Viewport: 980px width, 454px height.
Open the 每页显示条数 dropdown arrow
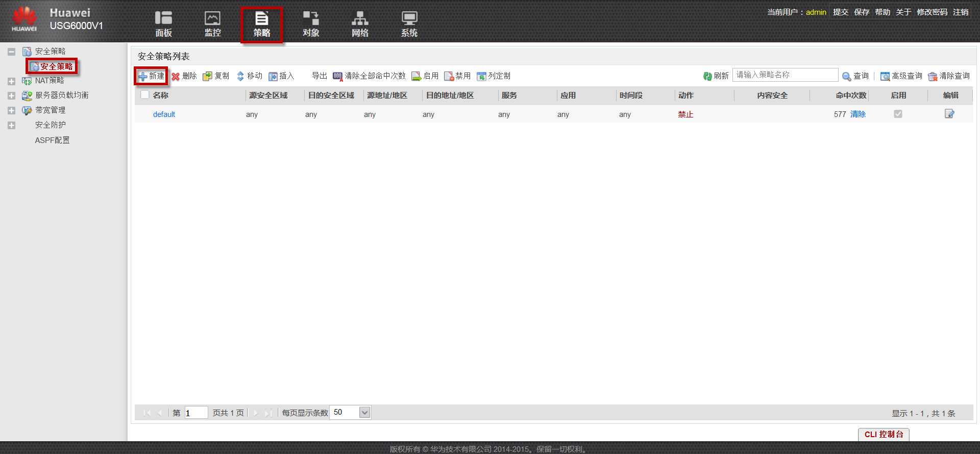[x=364, y=413]
